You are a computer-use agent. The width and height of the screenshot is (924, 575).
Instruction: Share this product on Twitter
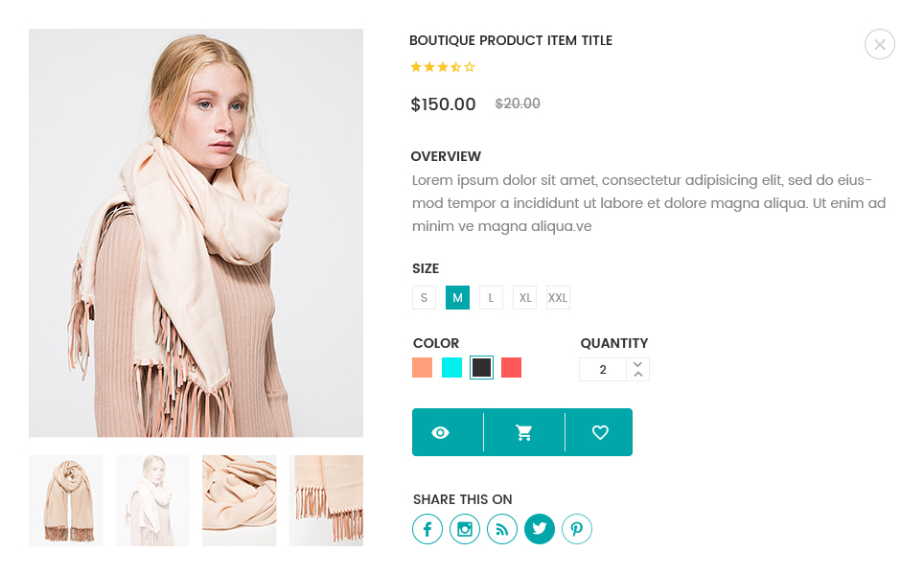pyautogui.click(x=540, y=529)
